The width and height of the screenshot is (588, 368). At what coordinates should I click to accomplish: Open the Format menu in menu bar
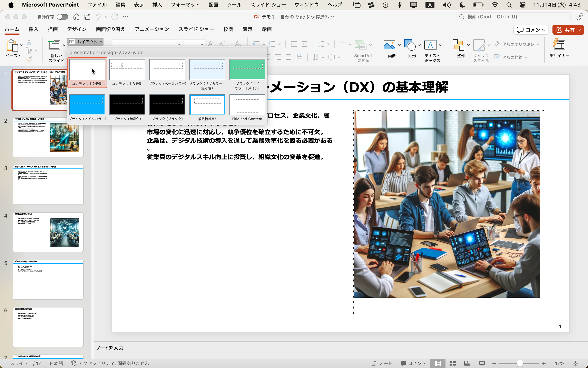pos(185,5)
